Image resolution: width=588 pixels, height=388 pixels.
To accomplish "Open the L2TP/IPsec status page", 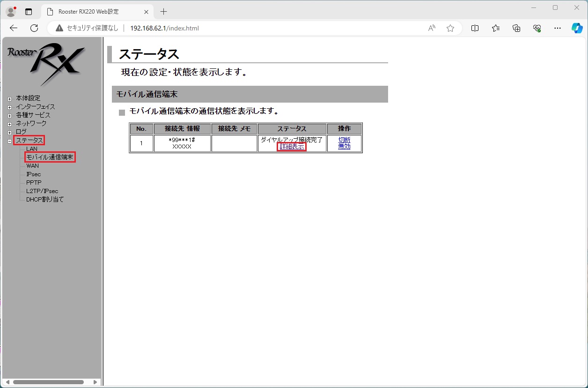I will tap(42, 191).
